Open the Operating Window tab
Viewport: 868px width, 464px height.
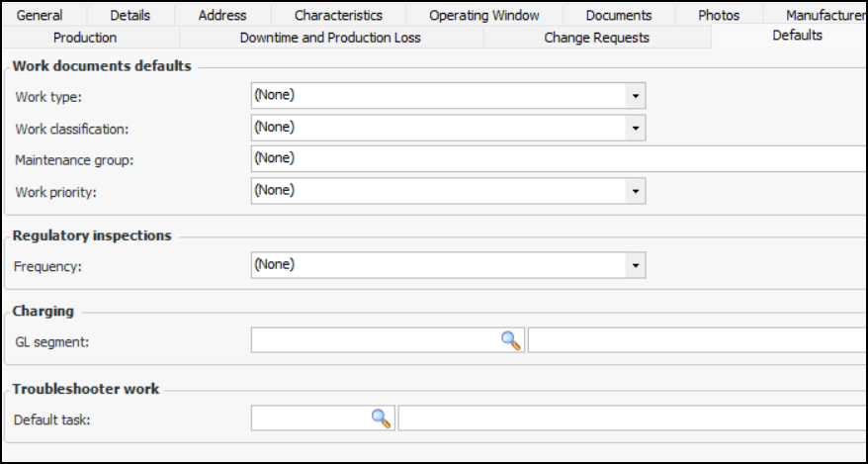tap(484, 15)
